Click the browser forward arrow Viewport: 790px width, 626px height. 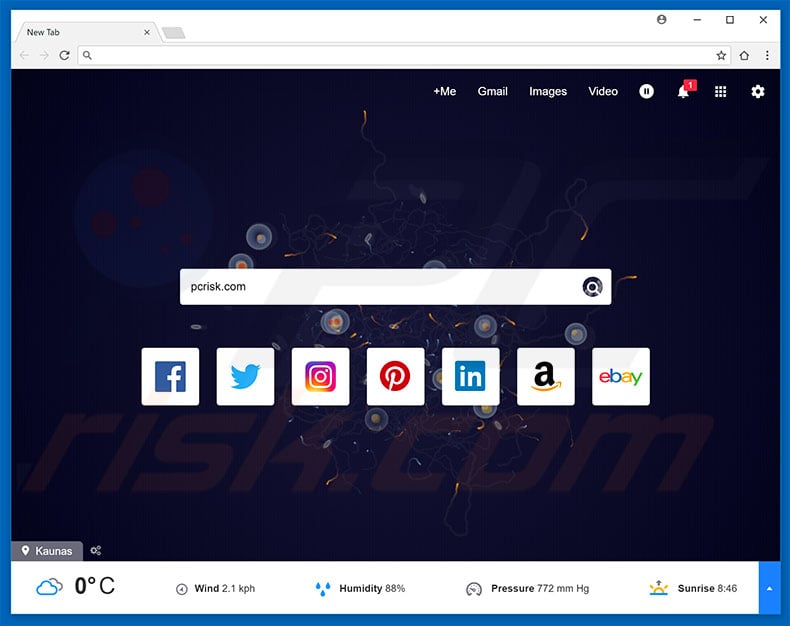[x=44, y=55]
